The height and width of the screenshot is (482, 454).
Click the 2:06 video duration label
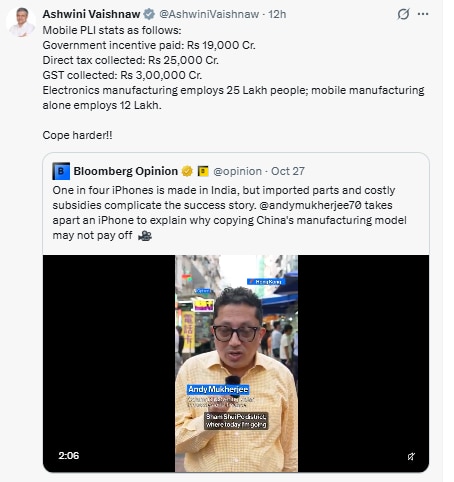(69, 456)
